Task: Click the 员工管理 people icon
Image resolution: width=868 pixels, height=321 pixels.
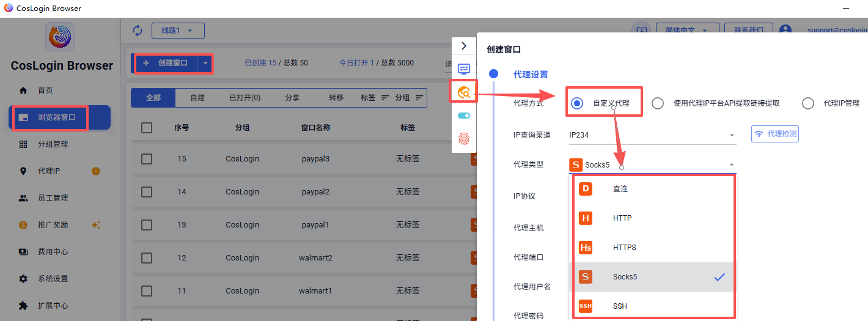Action: tap(23, 198)
